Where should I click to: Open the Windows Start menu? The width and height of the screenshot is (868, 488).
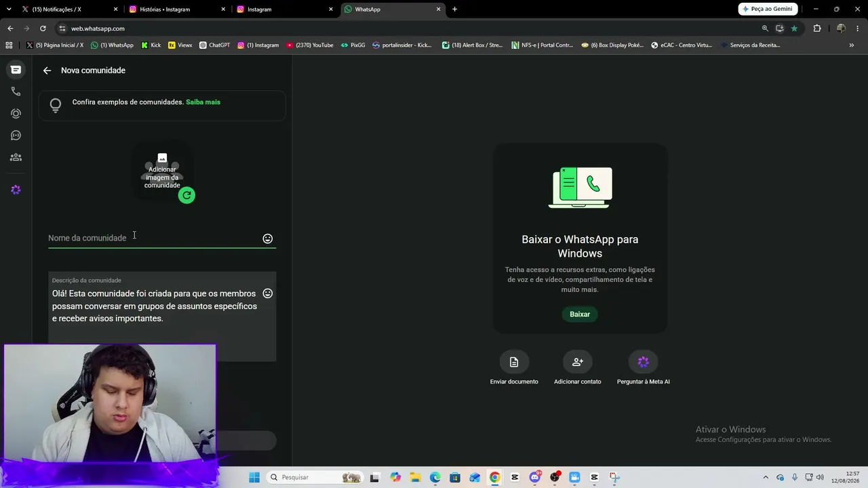click(x=254, y=477)
